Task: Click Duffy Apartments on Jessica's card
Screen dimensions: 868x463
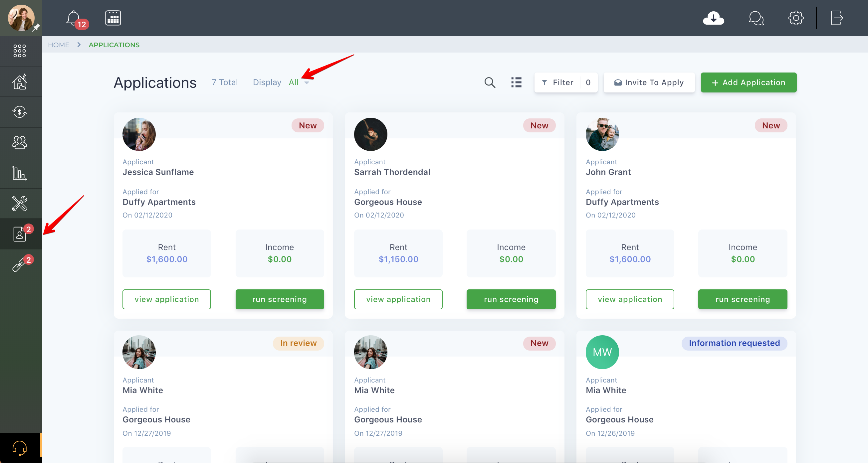Action: coord(159,202)
